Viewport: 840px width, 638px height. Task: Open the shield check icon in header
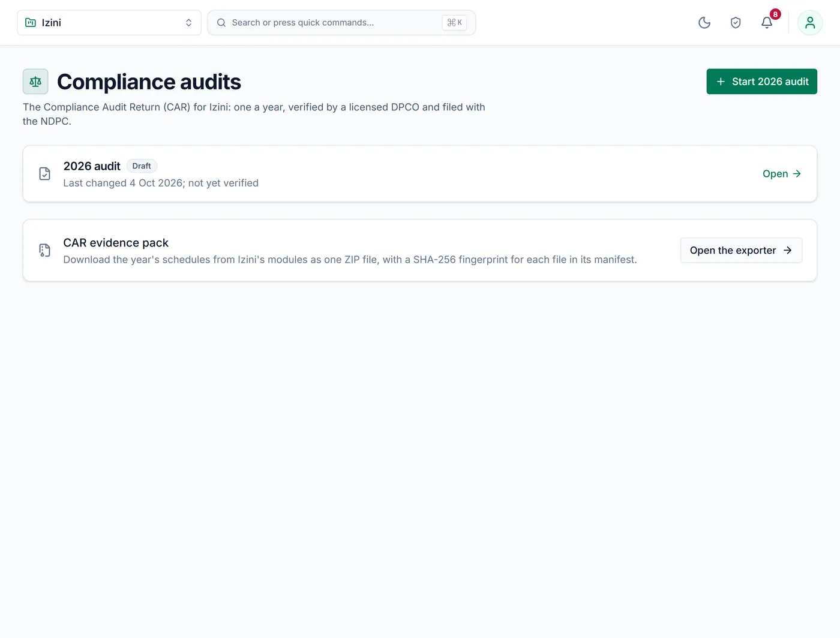point(736,23)
